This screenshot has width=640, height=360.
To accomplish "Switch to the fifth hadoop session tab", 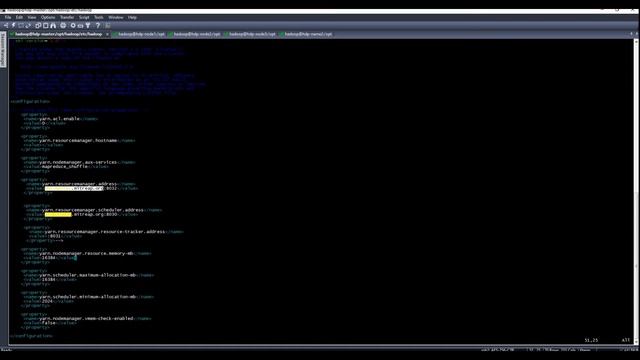I will click(306, 34).
